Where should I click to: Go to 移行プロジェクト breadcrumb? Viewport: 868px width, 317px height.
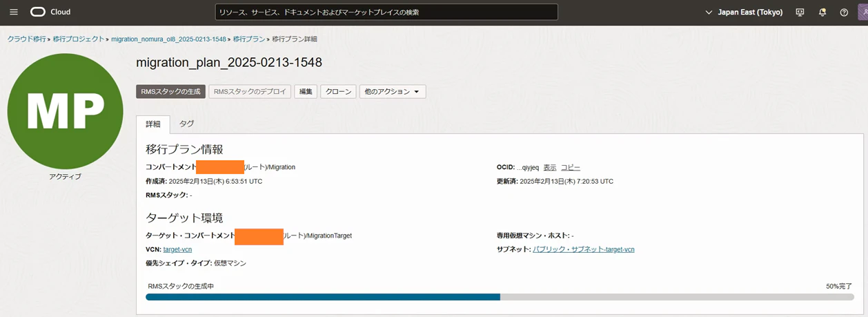point(79,39)
